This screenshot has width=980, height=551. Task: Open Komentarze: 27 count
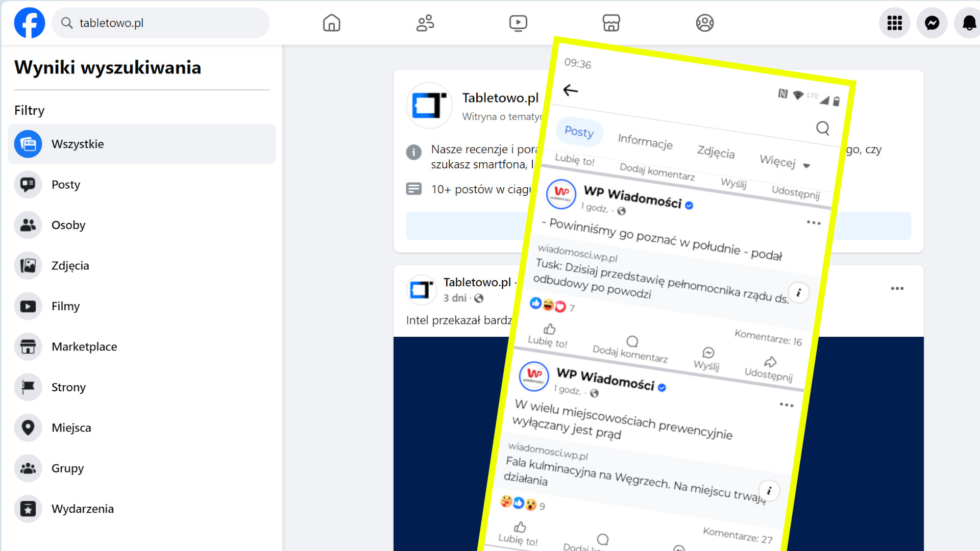[738, 535]
